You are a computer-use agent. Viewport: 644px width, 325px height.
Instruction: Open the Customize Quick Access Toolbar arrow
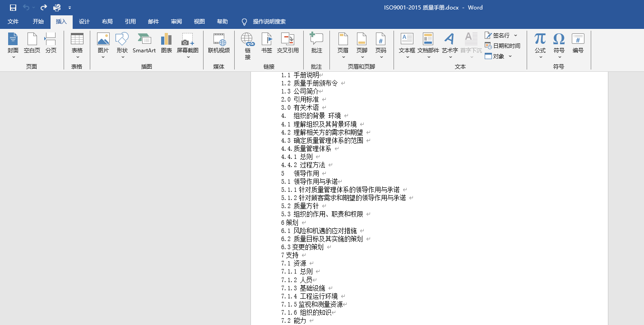69,8
